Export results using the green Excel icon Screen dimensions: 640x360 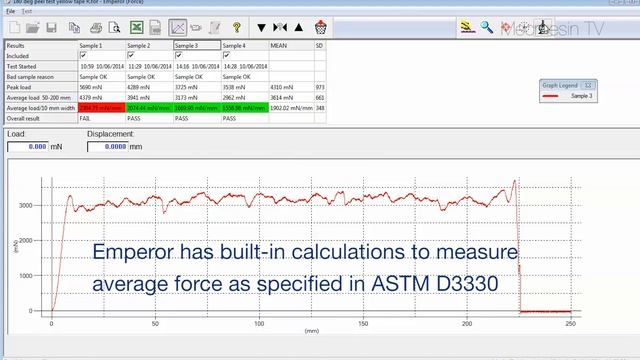pyautogui.click(x=137, y=28)
